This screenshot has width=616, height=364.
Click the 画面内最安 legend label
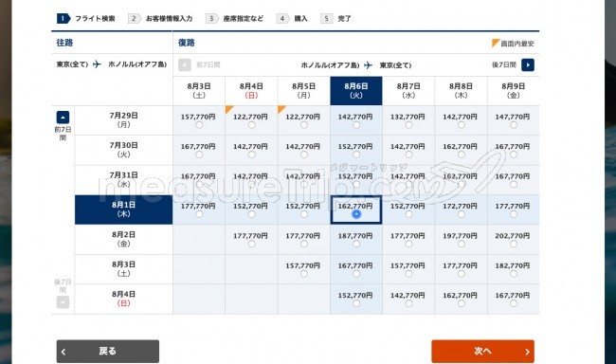click(517, 44)
